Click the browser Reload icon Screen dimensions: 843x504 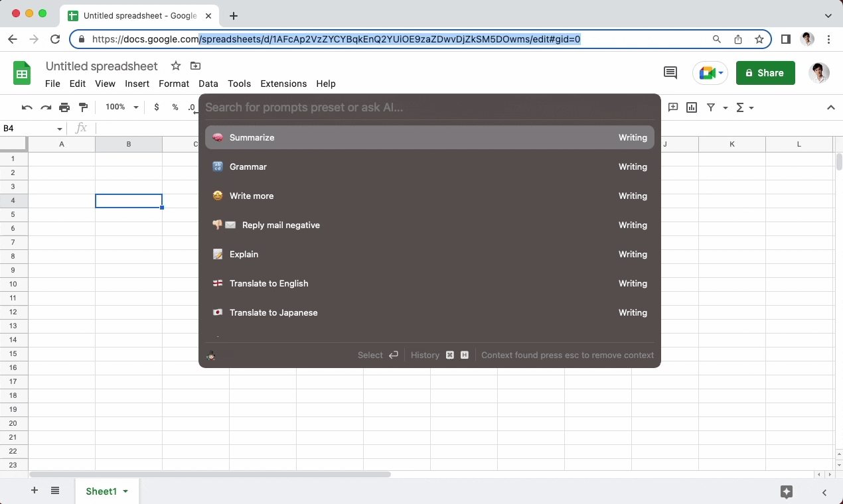coord(55,39)
